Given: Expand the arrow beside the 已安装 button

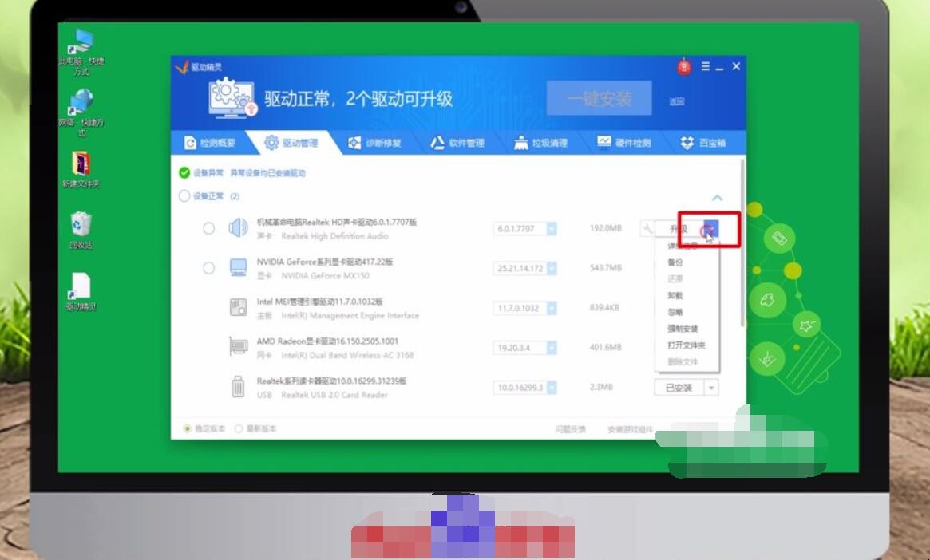Looking at the screenshot, I should tap(711, 388).
